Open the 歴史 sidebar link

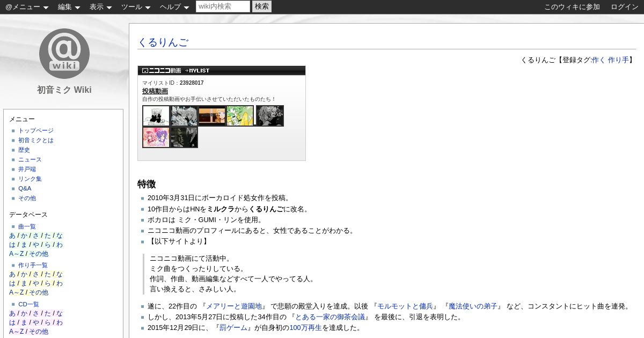[24, 150]
